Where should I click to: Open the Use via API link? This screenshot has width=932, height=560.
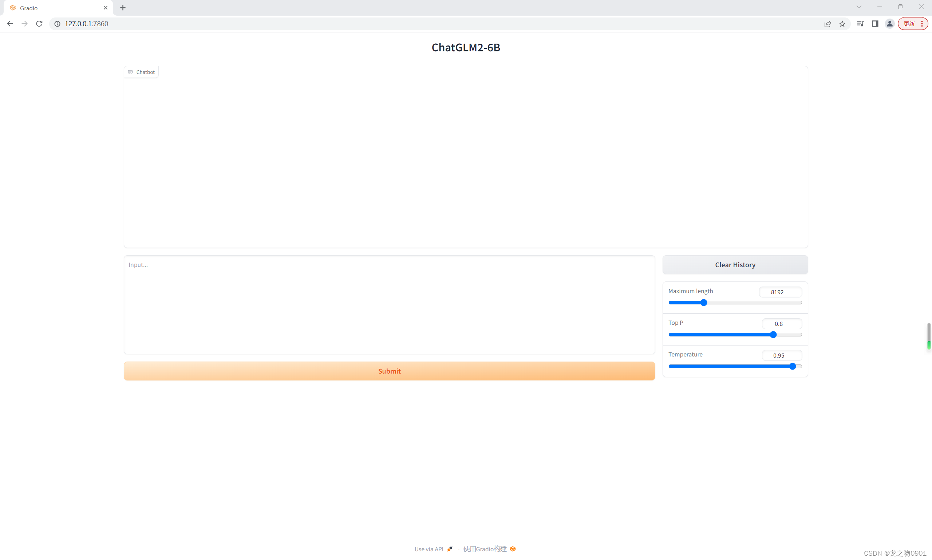click(x=434, y=549)
